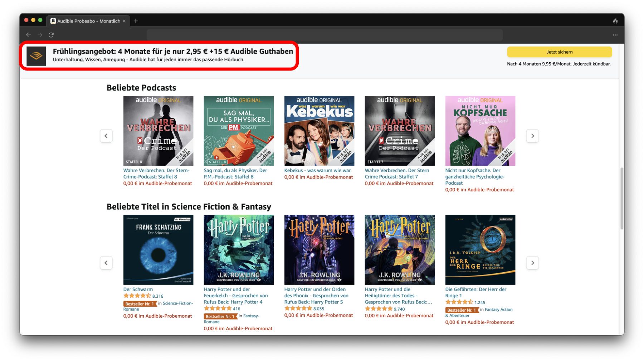Open link Wahre Verbrechen Crime Podcast Staffel 7
Viewport: 644px width, 361px height.
[397, 174]
